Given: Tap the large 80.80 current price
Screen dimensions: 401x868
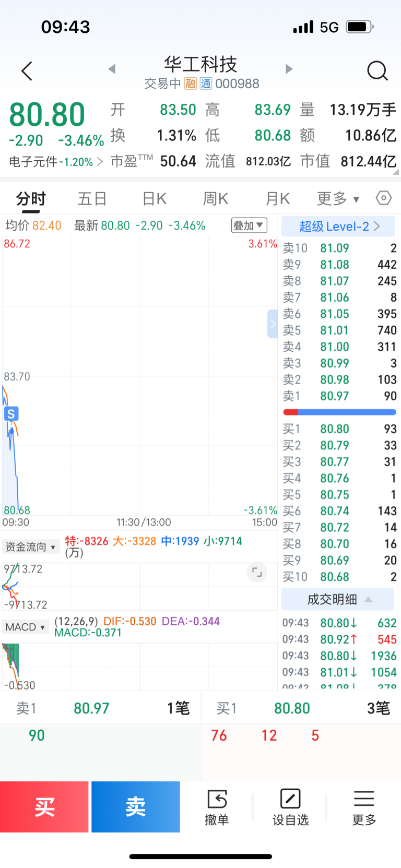Looking at the screenshot, I should coord(47,115).
